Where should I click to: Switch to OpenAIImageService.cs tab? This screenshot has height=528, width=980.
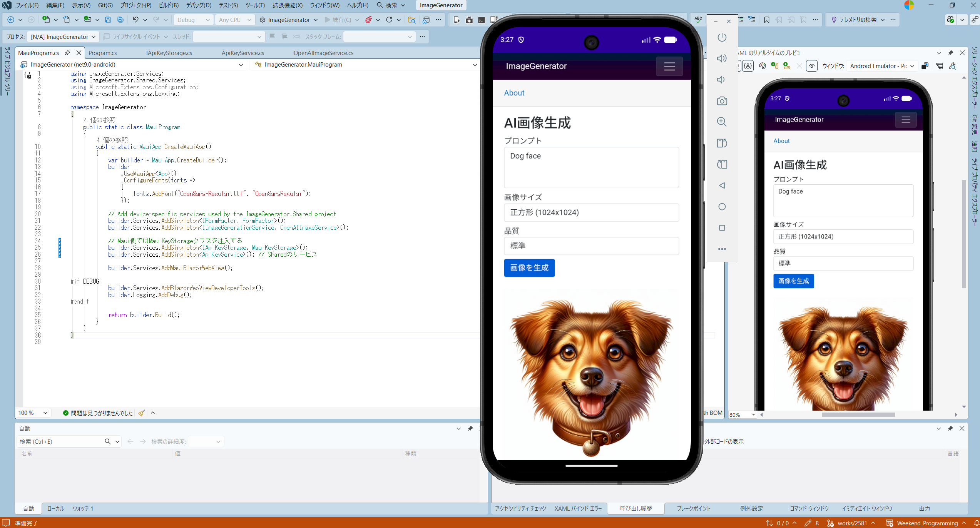[x=323, y=53]
